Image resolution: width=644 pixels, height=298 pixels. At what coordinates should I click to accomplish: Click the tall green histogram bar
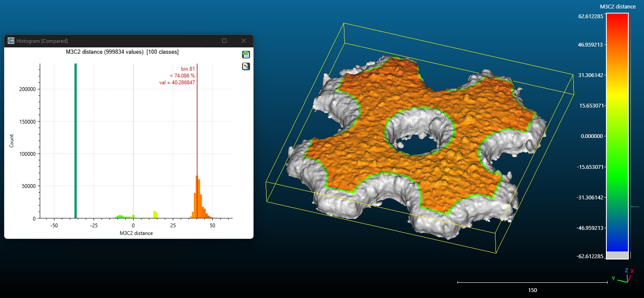point(75,140)
